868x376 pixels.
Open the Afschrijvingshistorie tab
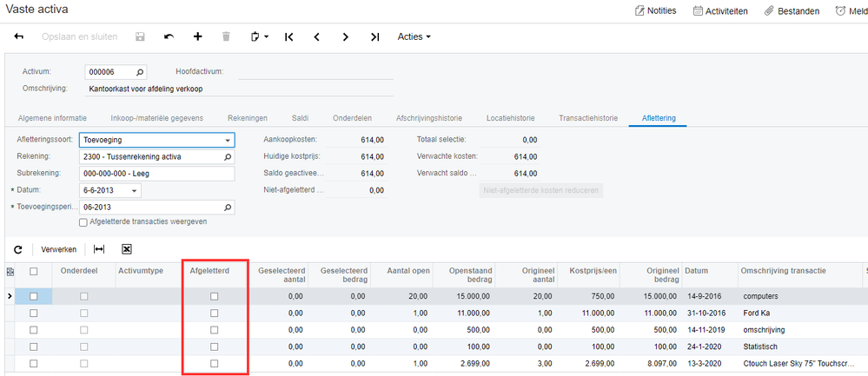click(x=428, y=118)
